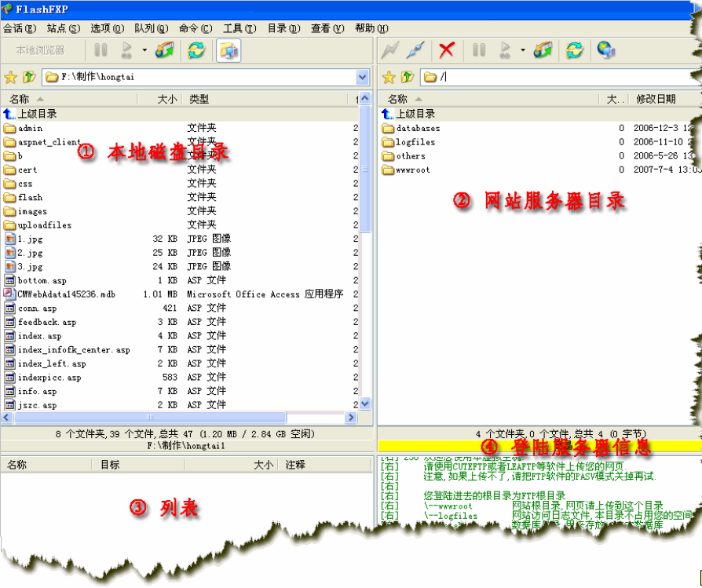Viewport: 702px width, 588px height.
Task: Click the refresh icon in the local toolbar
Action: pyautogui.click(x=196, y=51)
